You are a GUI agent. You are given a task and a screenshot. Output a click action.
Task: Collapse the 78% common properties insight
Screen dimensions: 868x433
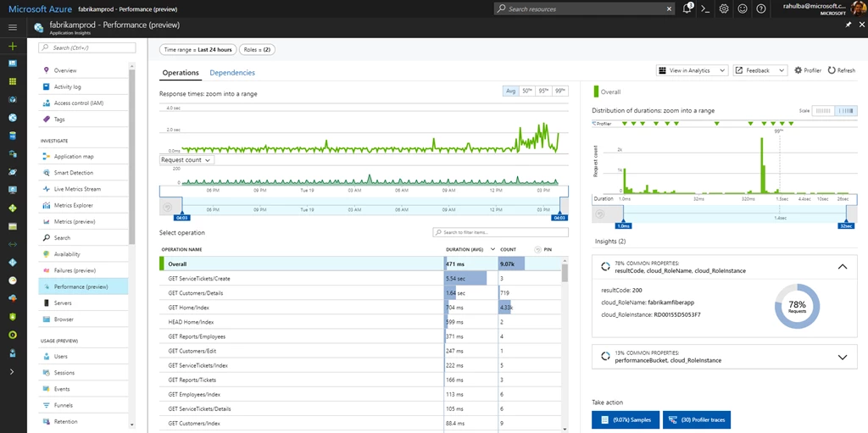842,266
